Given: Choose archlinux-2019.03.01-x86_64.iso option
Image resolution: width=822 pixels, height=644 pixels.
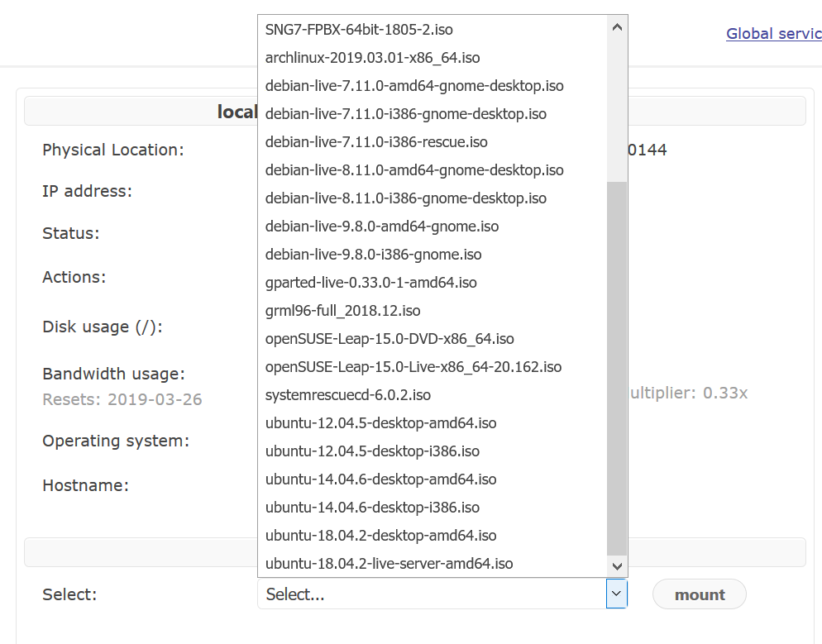Looking at the screenshot, I should [x=433, y=58].
